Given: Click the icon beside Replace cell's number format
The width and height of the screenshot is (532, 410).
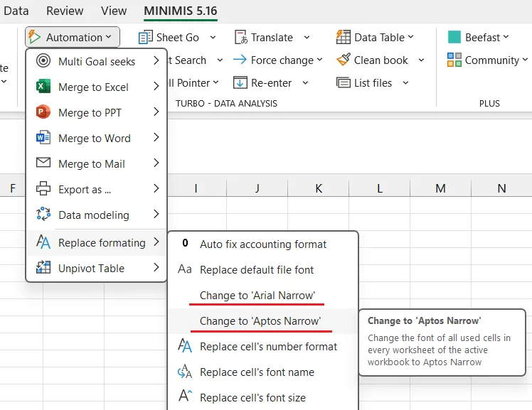Looking at the screenshot, I should 185,346.
